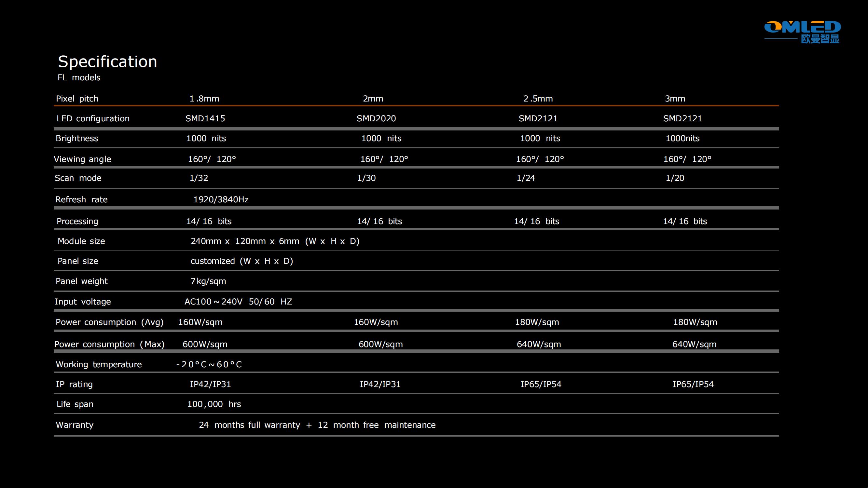Image resolution: width=868 pixels, height=488 pixels.
Task: Select scan mode value 1/30
Action: coord(366,178)
